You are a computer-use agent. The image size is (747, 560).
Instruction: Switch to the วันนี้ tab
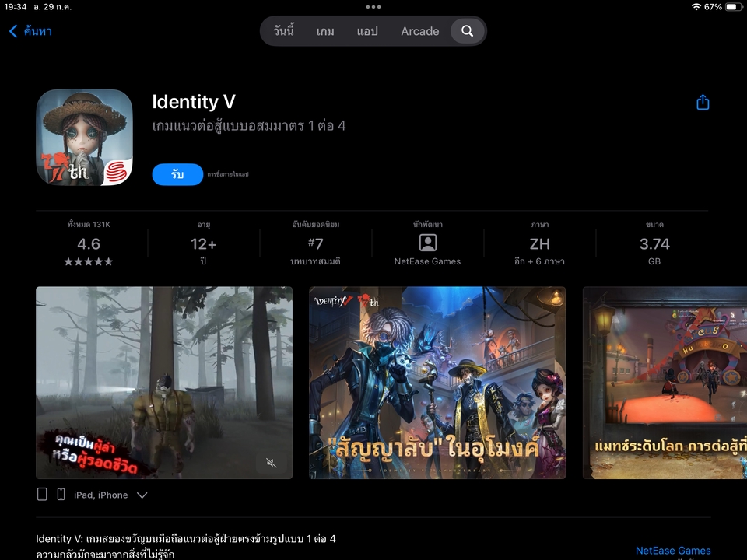[x=284, y=31]
